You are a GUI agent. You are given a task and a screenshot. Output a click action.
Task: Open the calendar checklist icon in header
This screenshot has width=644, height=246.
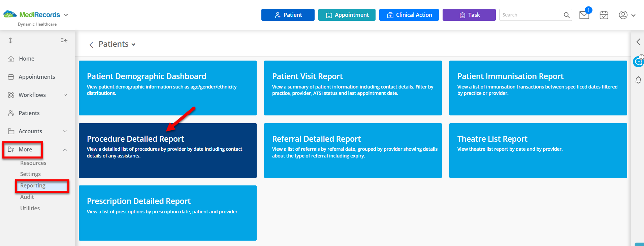(x=604, y=15)
